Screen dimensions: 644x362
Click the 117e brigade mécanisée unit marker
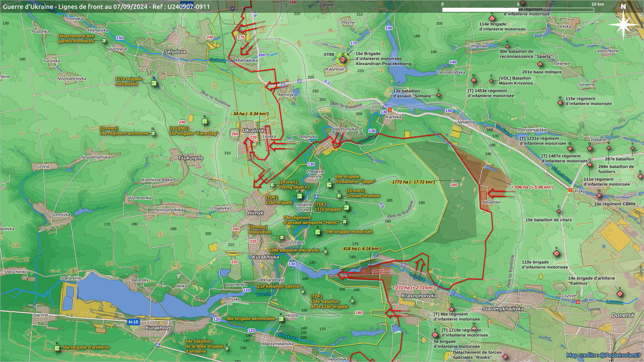click(154, 83)
